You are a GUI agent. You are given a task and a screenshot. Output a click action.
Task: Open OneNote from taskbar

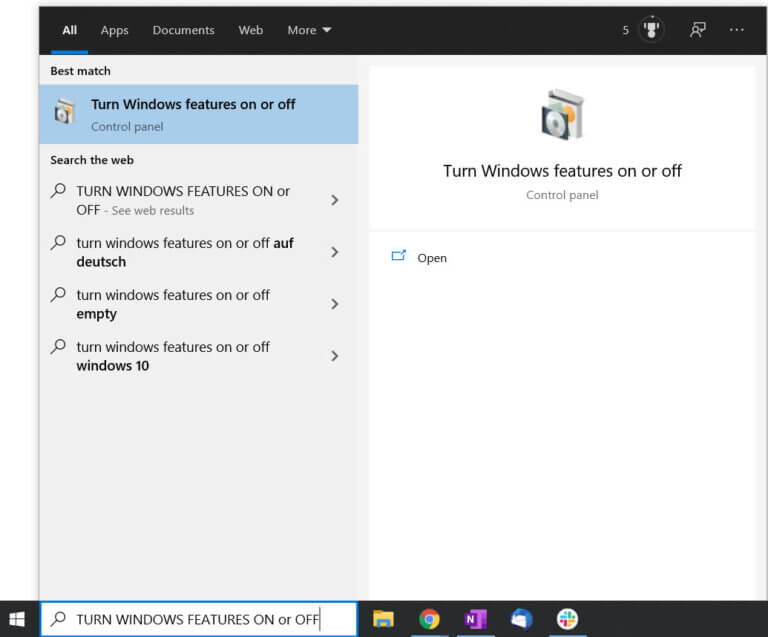[475, 619]
